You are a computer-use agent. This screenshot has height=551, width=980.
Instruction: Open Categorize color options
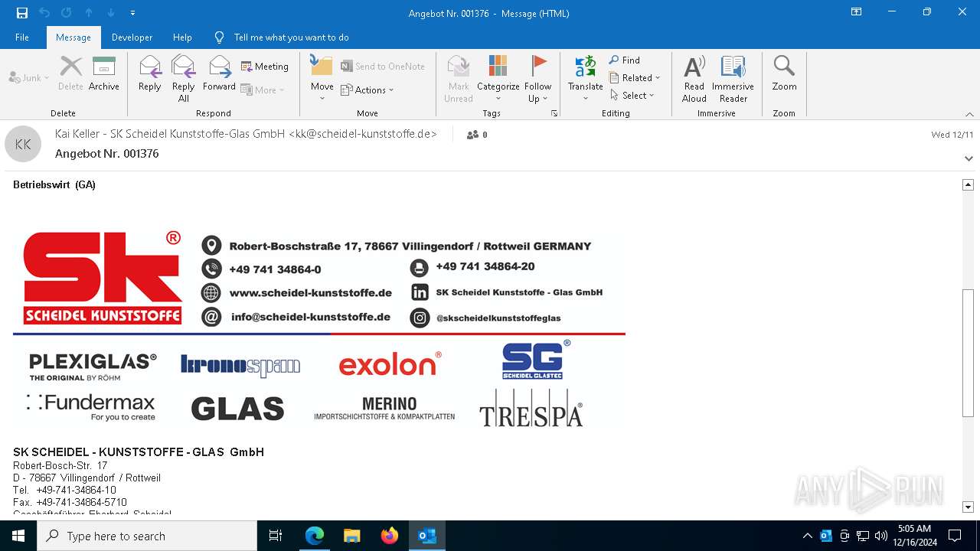(x=498, y=79)
